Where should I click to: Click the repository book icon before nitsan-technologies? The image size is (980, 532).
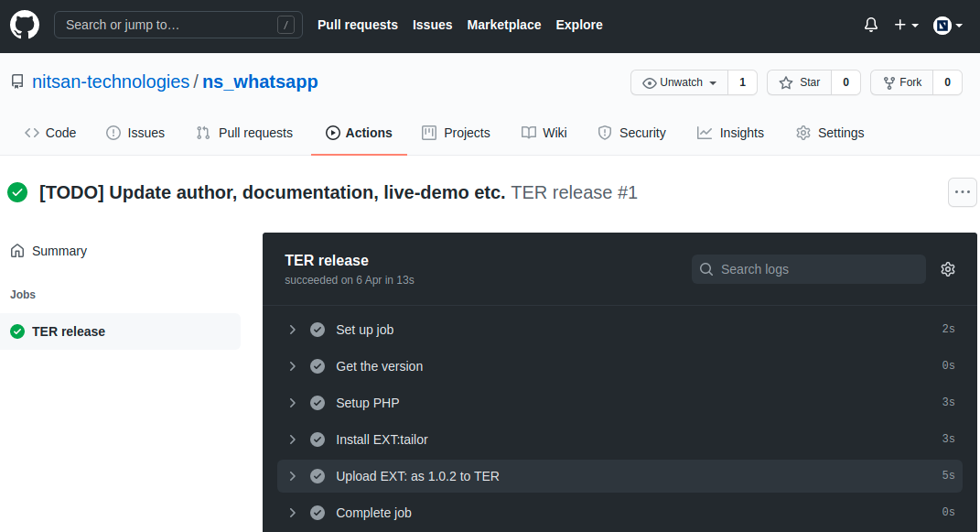tap(16, 81)
